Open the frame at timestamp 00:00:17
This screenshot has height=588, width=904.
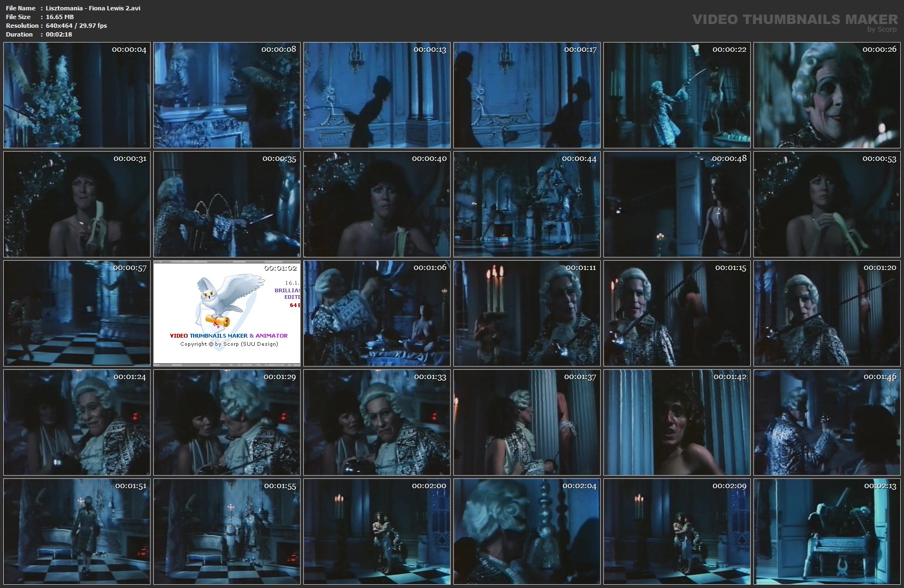[x=527, y=95]
